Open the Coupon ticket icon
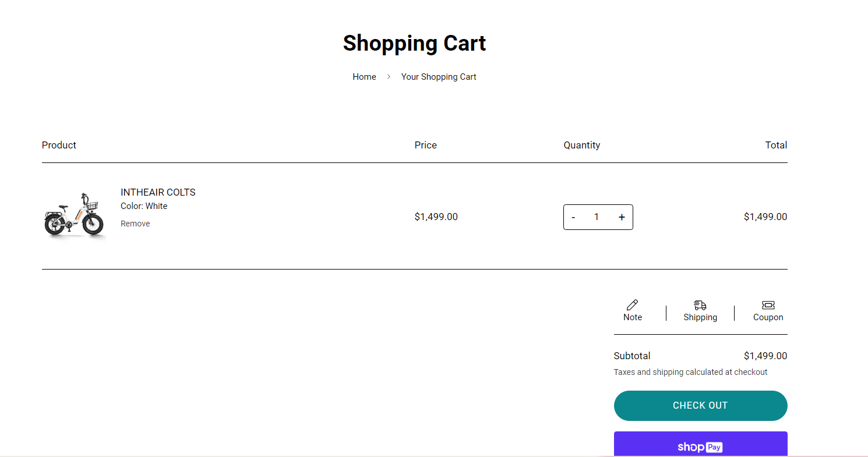The image size is (868, 457). 768,305
